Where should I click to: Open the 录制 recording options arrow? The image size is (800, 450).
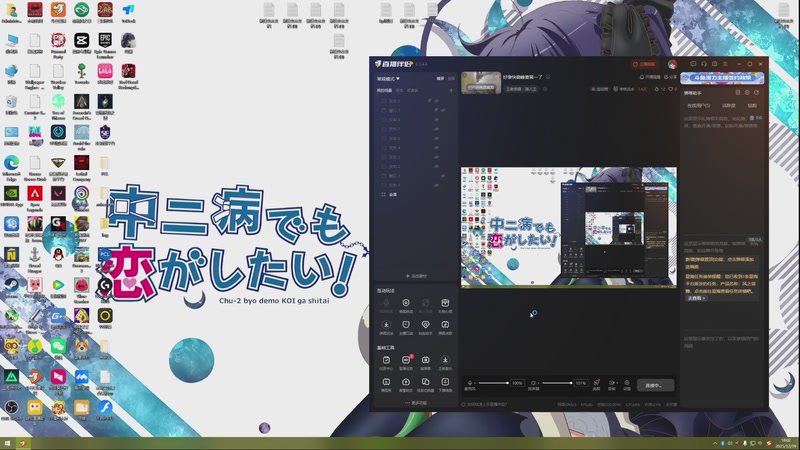click(x=617, y=383)
